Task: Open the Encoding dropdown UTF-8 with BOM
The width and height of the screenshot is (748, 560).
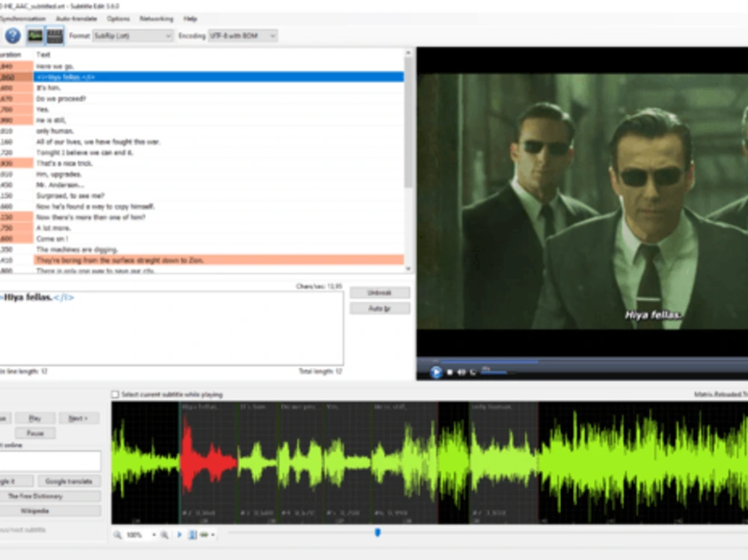Action: pyautogui.click(x=242, y=36)
